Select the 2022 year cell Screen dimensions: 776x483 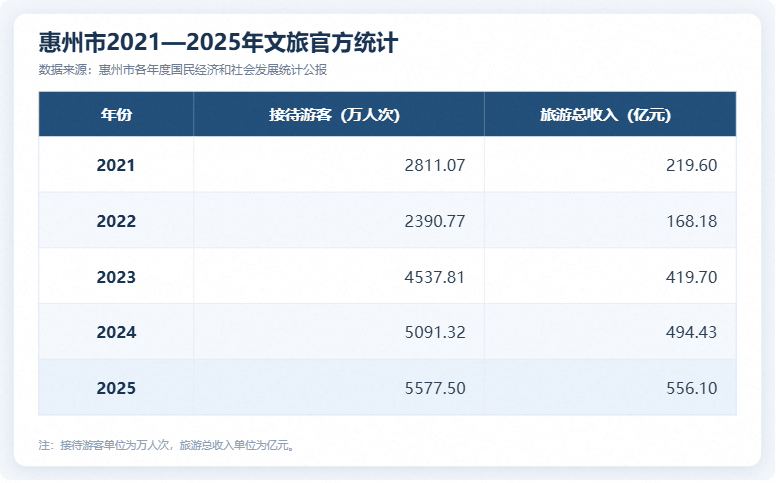[116, 221]
